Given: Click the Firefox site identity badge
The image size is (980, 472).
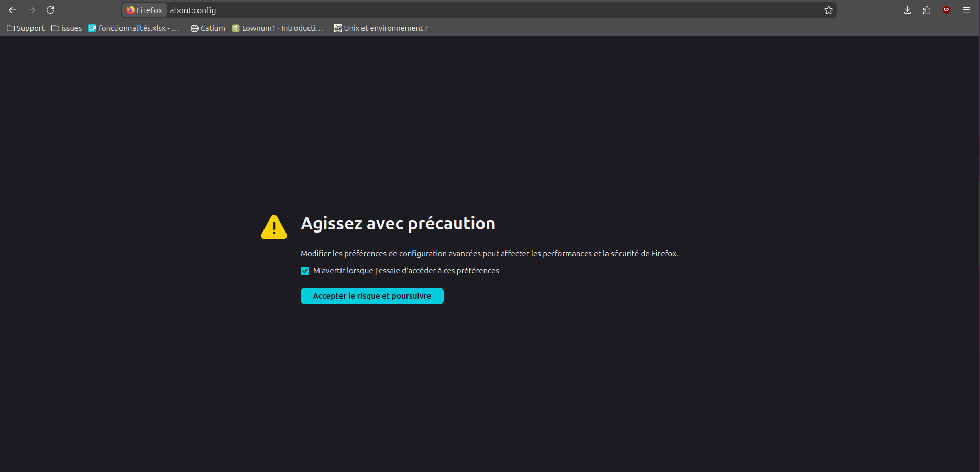Looking at the screenshot, I should point(145,10).
